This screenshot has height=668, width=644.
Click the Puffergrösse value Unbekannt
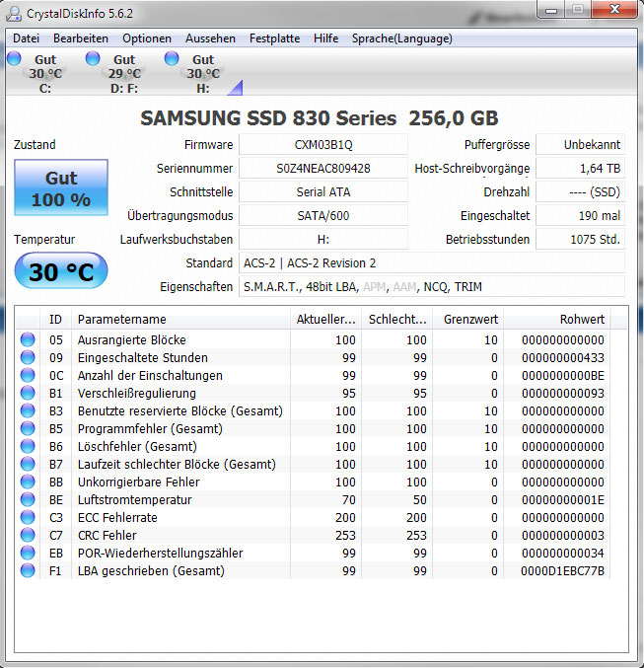coord(580,145)
